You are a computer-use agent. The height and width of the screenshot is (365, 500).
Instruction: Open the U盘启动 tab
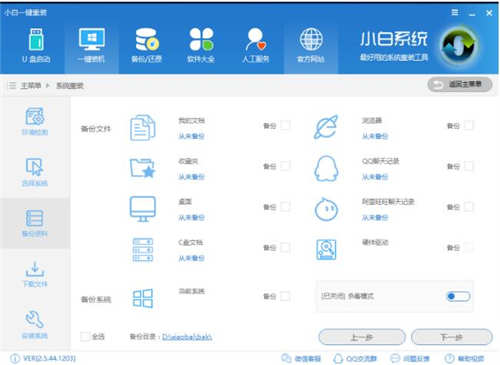point(36,46)
